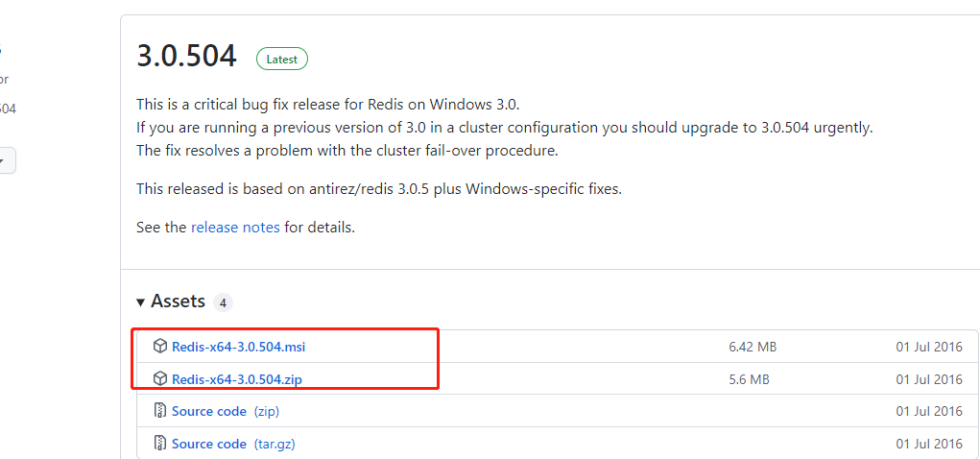Click the package icon beside Redis-x64-3.0.504.zip

(160, 379)
